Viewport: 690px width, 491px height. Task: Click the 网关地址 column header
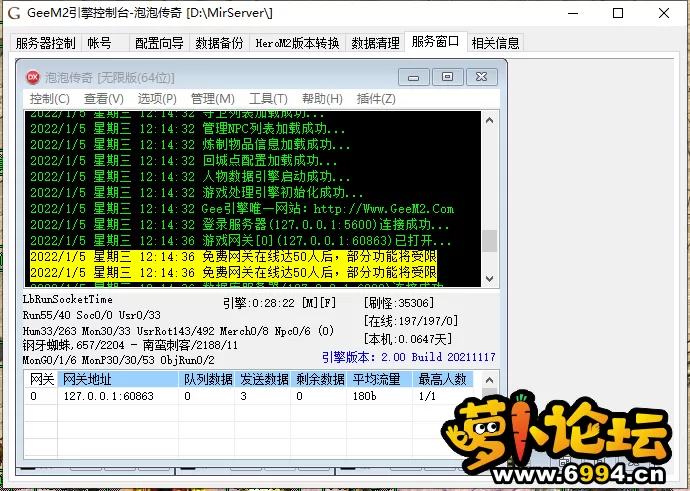tap(118, 379)
